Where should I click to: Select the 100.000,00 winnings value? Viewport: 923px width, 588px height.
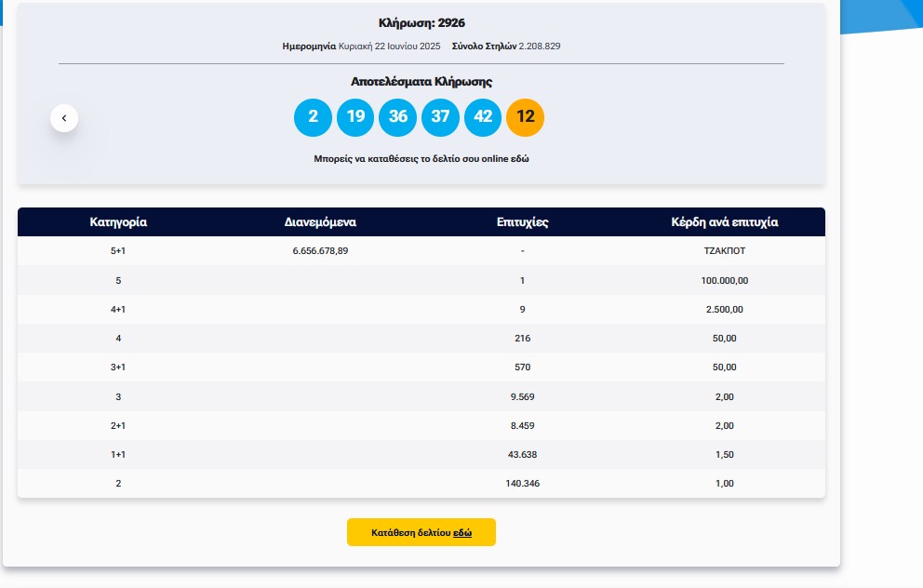click(x=725, y=281)
